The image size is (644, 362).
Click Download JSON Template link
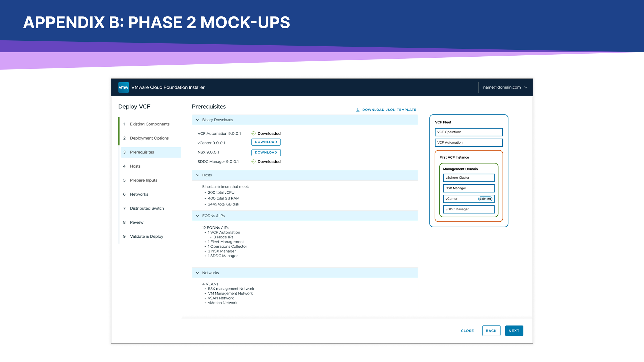pyautogui.click(x=389, y=110)
